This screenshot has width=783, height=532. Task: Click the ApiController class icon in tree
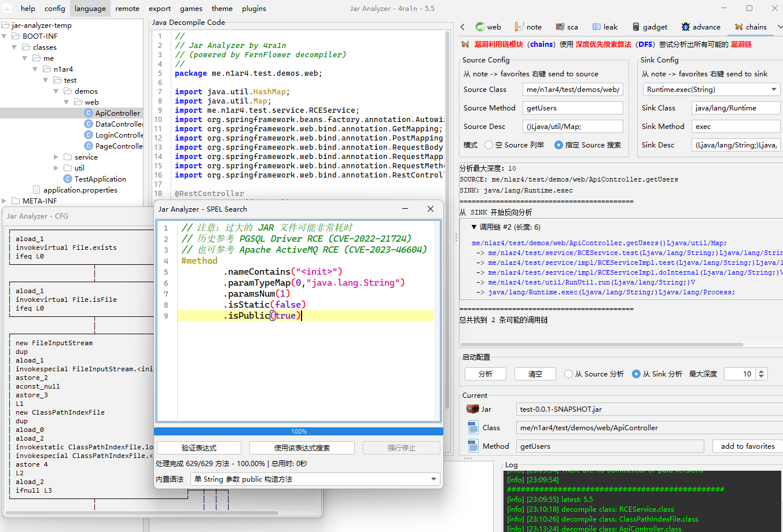click(89, 113)
